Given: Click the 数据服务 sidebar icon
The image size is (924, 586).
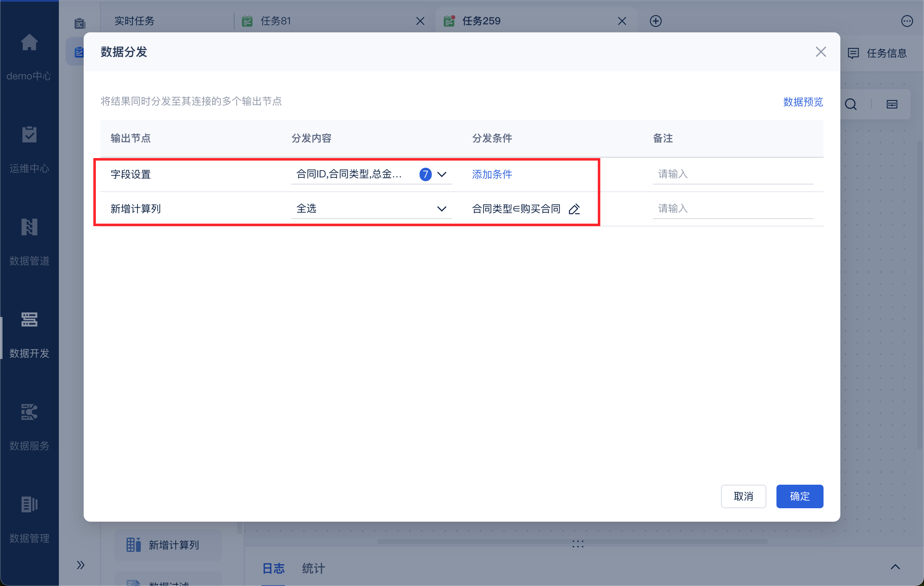Looking at the screenshot, I should (29, 412).
